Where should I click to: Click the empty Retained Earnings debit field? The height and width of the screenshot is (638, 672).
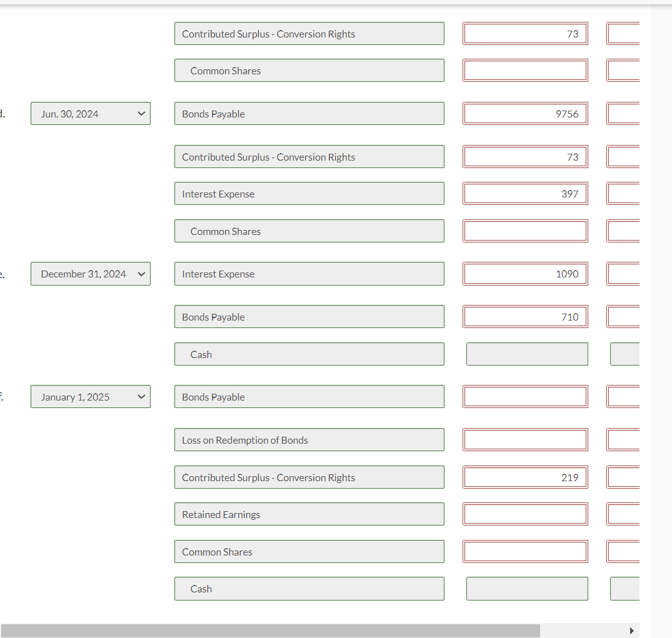coord(525,514)
